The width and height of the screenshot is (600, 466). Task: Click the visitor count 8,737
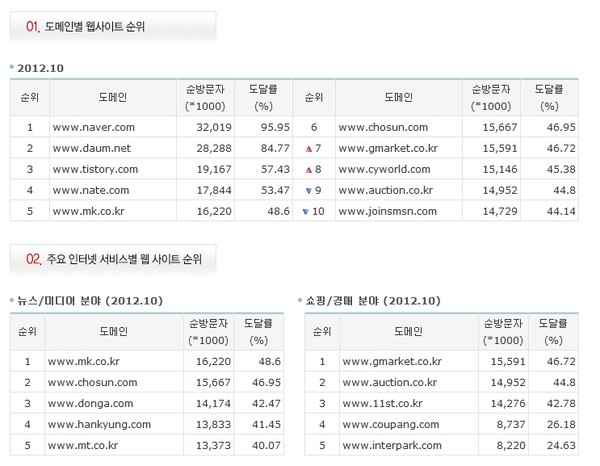(511, 424)
